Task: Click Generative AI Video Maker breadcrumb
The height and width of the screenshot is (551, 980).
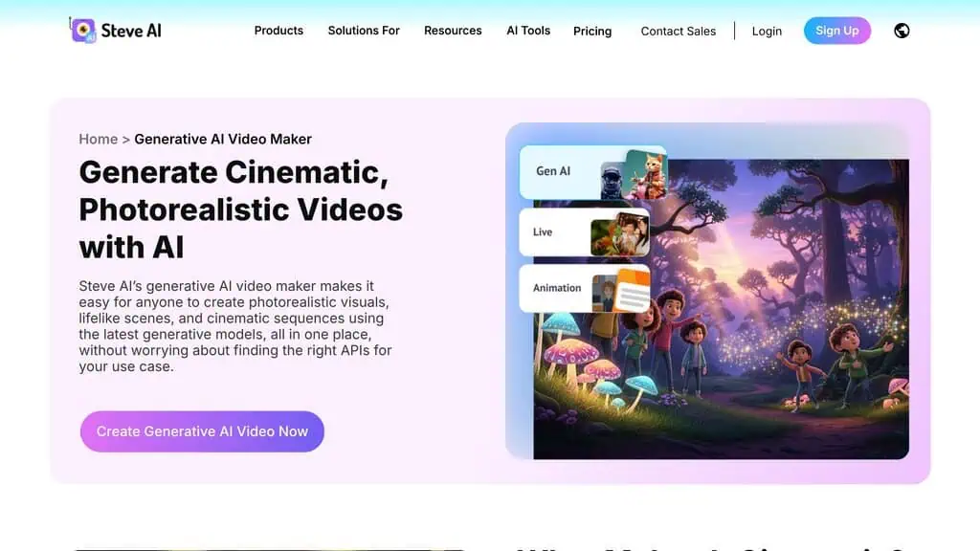Action: 223,140
